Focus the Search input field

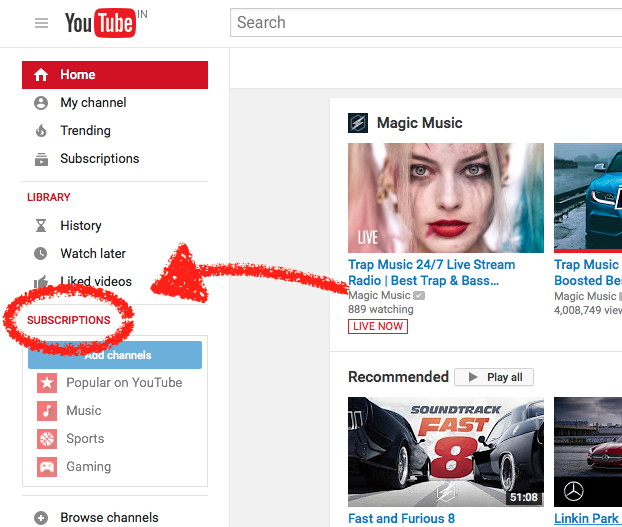(x=426, y=23)
